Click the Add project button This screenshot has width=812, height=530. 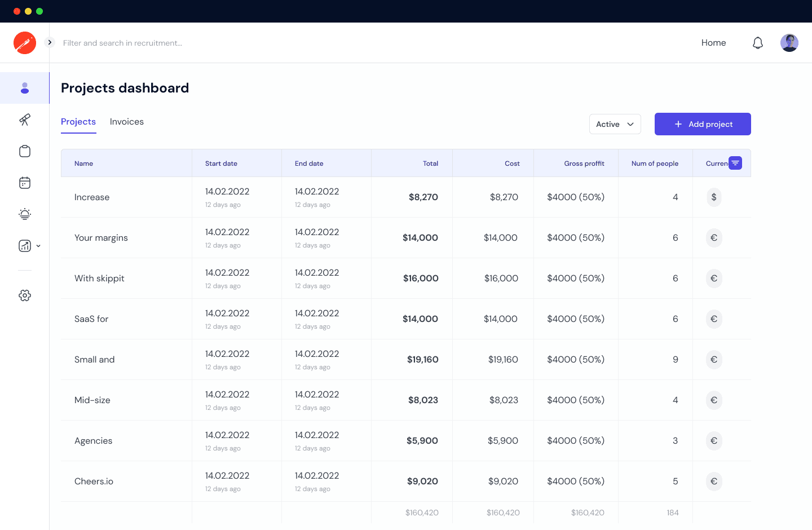(703, 123)
